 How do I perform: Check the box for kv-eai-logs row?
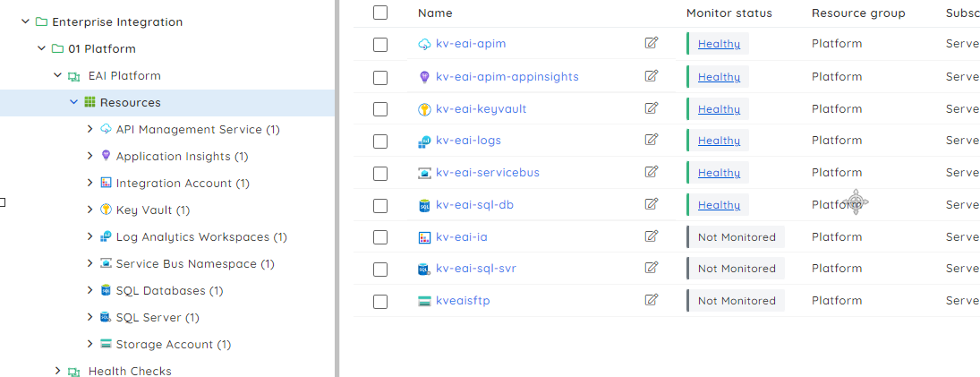(x=380, y=141)
